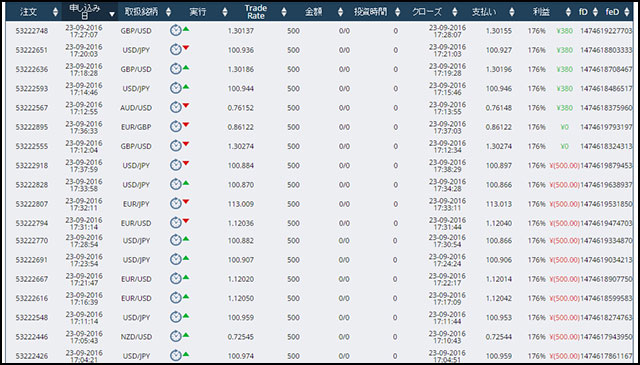Click the stopwatch icon for order 53222748
Viewport: 640px width, 365px height.
coord(176,31)
